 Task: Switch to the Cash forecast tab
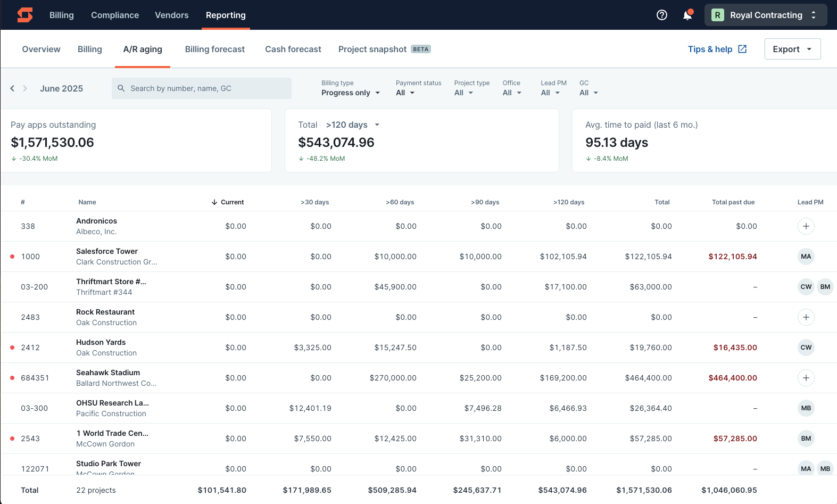coord(293,49)
